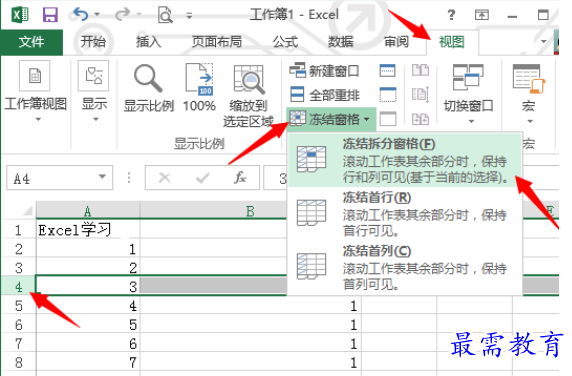Click Synchronous Scrolling icon

420,94
